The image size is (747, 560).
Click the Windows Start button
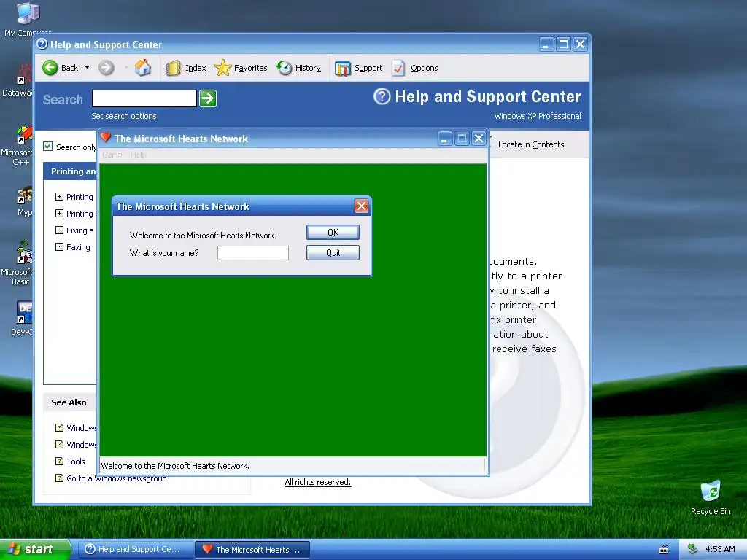click(35, 549)
